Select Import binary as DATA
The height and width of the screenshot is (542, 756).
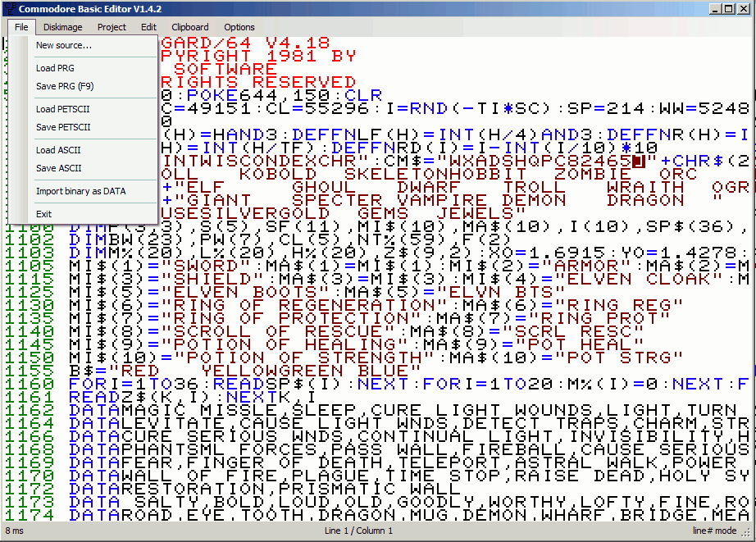click(x=80, y=191)
